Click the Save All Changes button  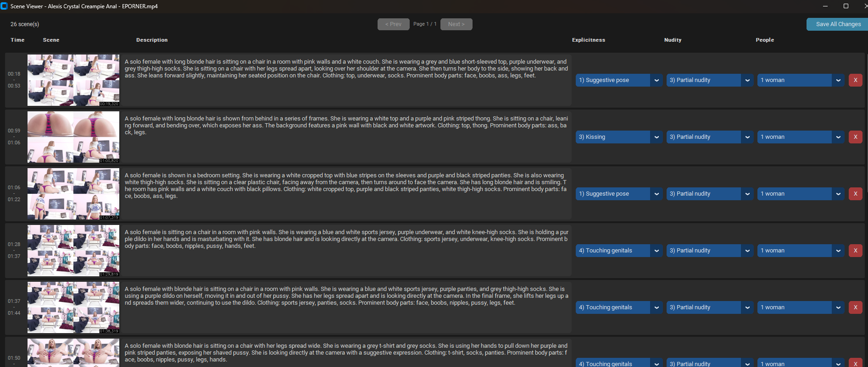(x=838, y=24)
